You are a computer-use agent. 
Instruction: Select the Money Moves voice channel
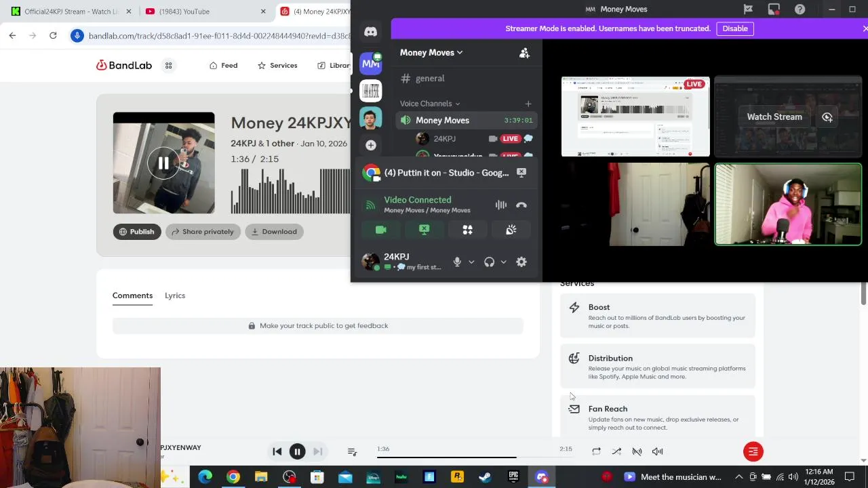[x=467, y=121]
